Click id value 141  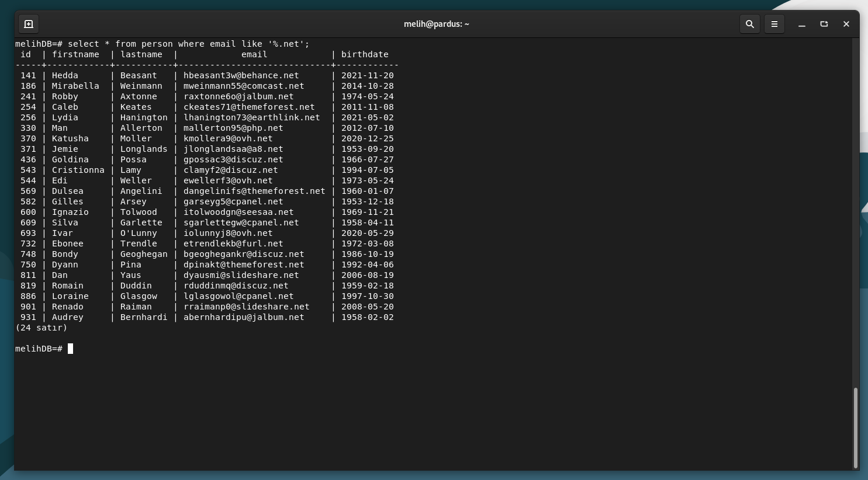[x=28, y=75]
